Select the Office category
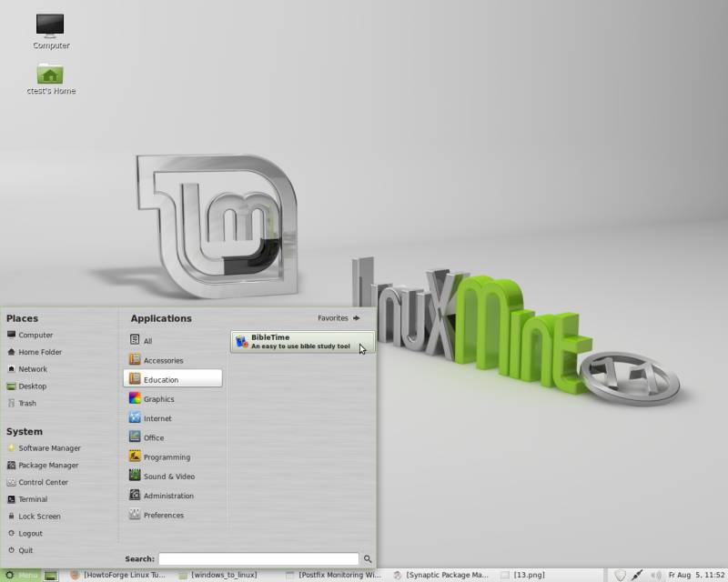Viewport: 728px width, 582px height. coord(173,437)
